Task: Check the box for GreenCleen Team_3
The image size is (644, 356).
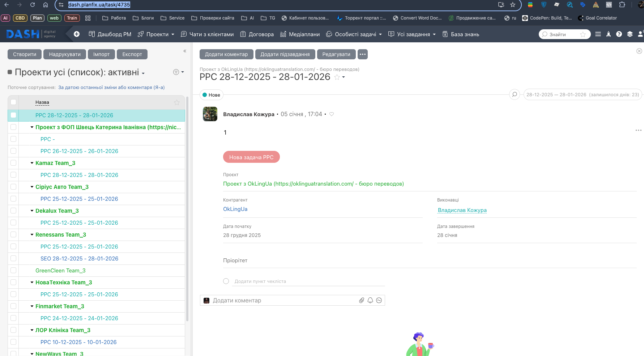Action: click(13, 270)
